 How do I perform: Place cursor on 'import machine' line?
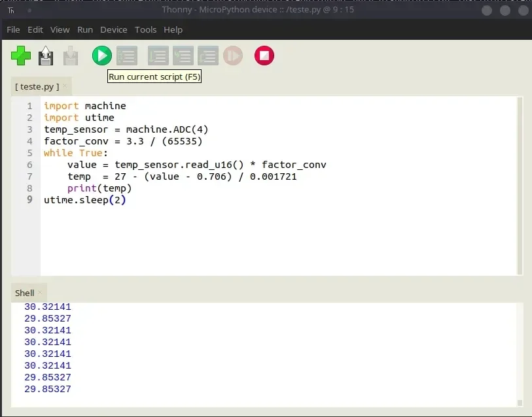coord(85,106)
